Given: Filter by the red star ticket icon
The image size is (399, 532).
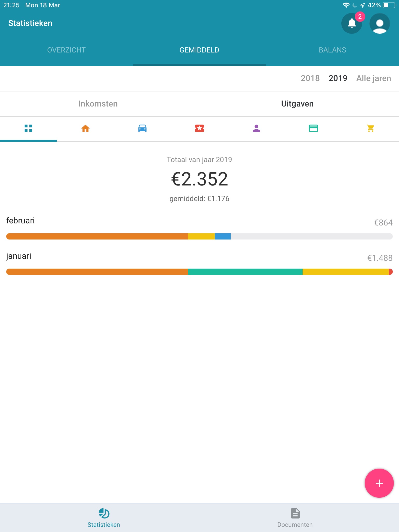Looking at the screenshot, I should pyautogui.click(x=199, y=128).
